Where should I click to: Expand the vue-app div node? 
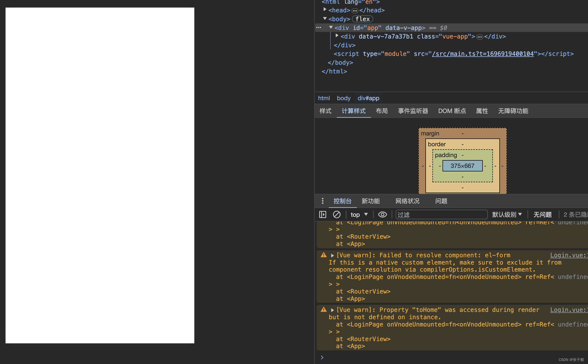337,36
